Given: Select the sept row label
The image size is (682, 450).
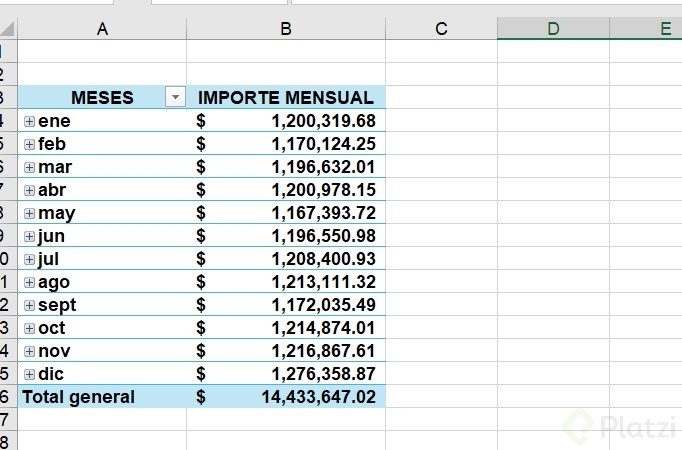Looking at the screenshot, I should click(x=57, y=306).
